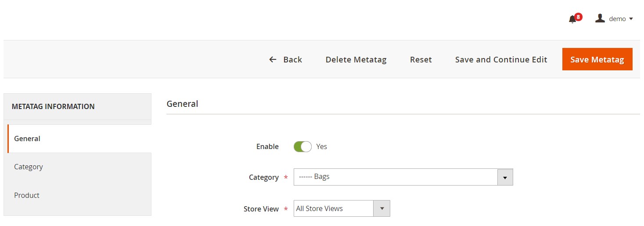This screenshot has width=644, height=226.
Task: Click the left arrow beside Back
Action: pos(273,59)
